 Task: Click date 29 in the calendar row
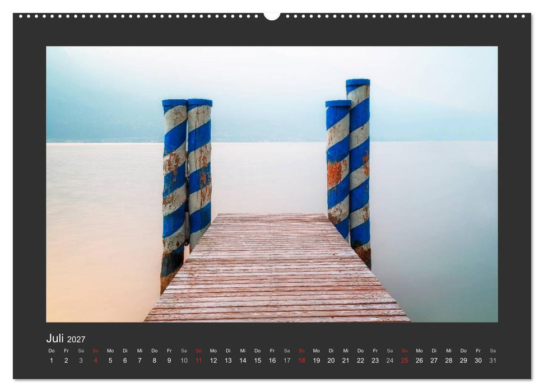(463, 361)
